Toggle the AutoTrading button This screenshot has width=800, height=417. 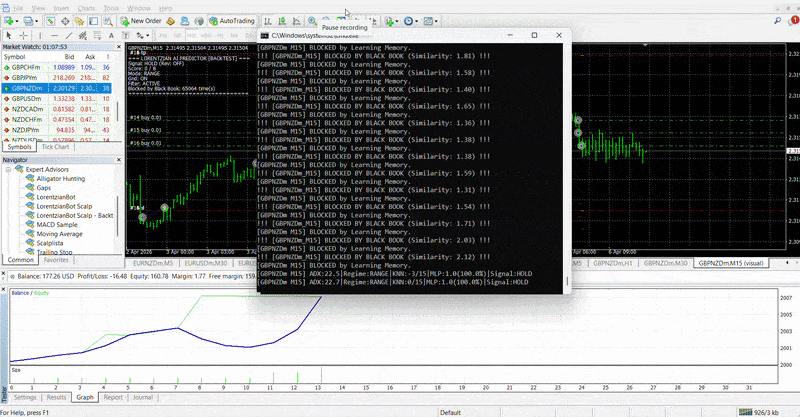(x=232, y=21)
